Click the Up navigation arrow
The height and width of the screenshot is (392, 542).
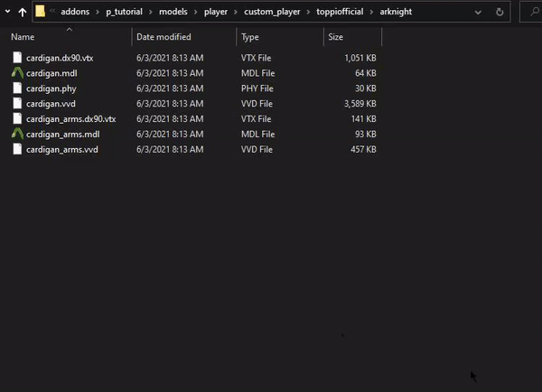point(22,13)
